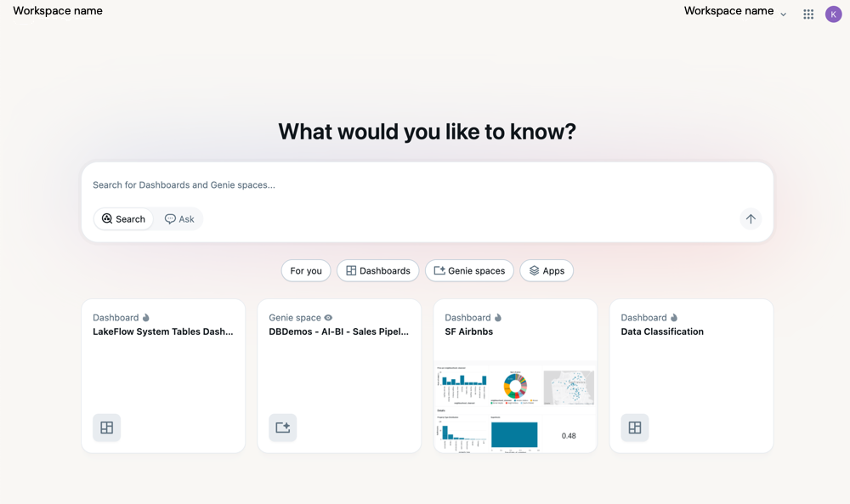Viewport: 850px width, 504px height.
Task: Click Dashboard label on Data Classification card
Action: (x=643, y=318)
